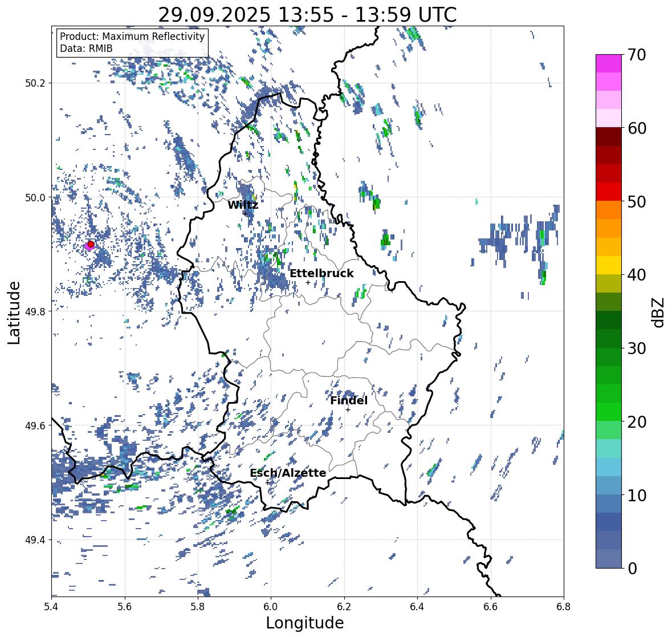
Task: Click the longitude tick label 6.8
Action: (564, 606)
